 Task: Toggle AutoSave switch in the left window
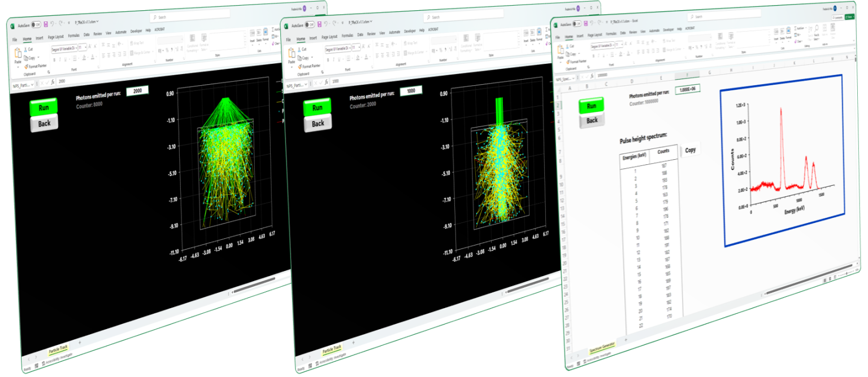pos(36,25)
